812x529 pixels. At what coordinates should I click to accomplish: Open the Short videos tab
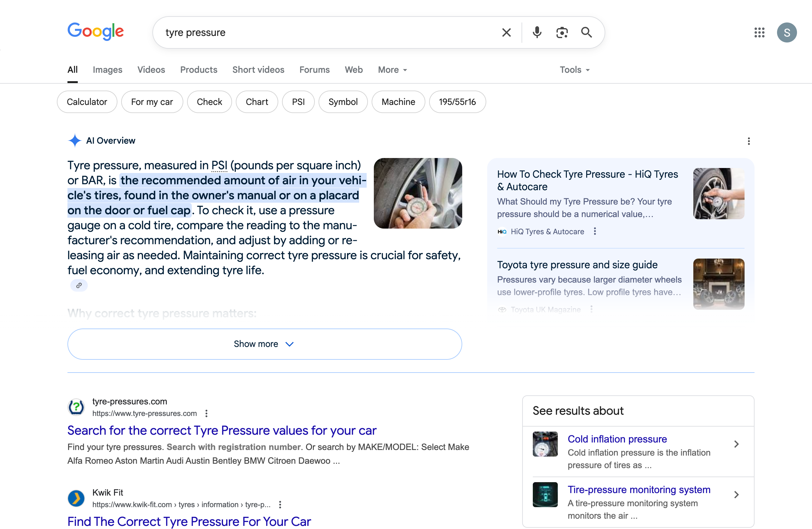point(258,70)
